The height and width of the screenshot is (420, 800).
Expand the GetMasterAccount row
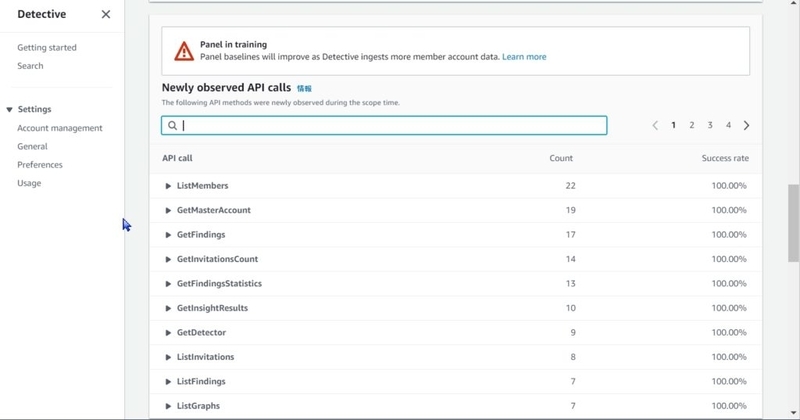click(168, 211)
